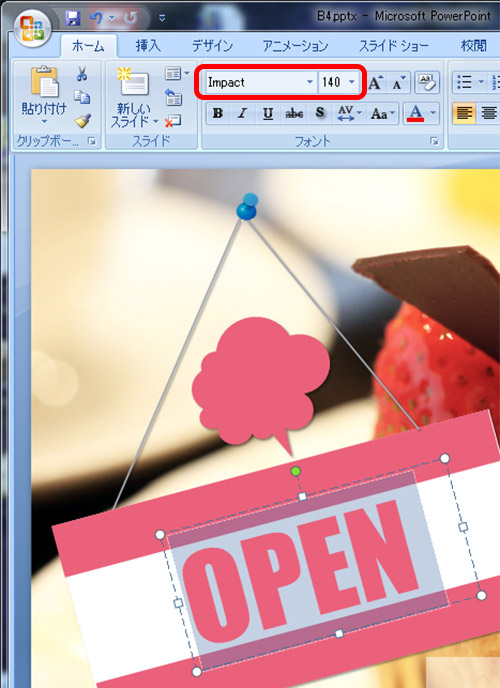Switch to the 挿入 tab
The image size is (500, 688).
148,46
